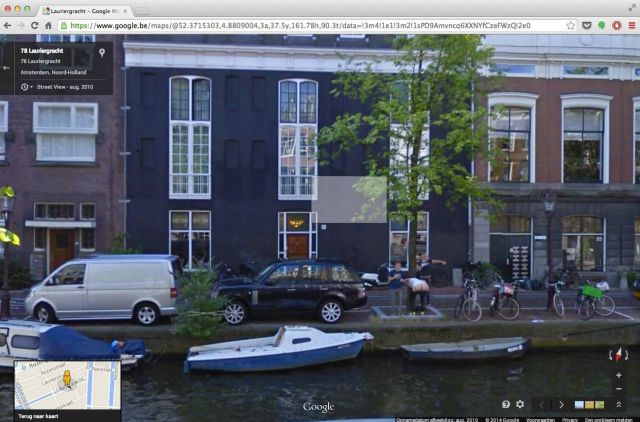Viewport: 640px width, 422px height.
Task: Open the Chrome hamburger menu
Action: [629, 26]
